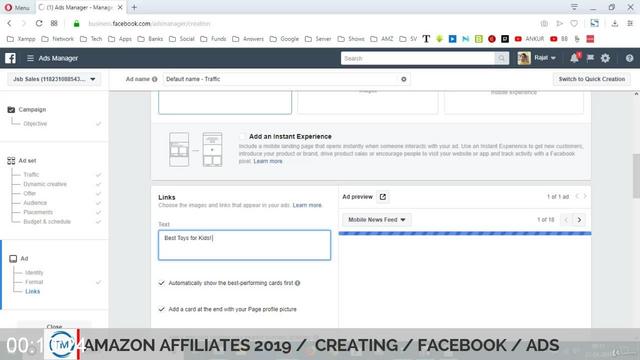Click Switch to Quick Creation button
Screen dimensions: 640x360
[x=591, y=79]
